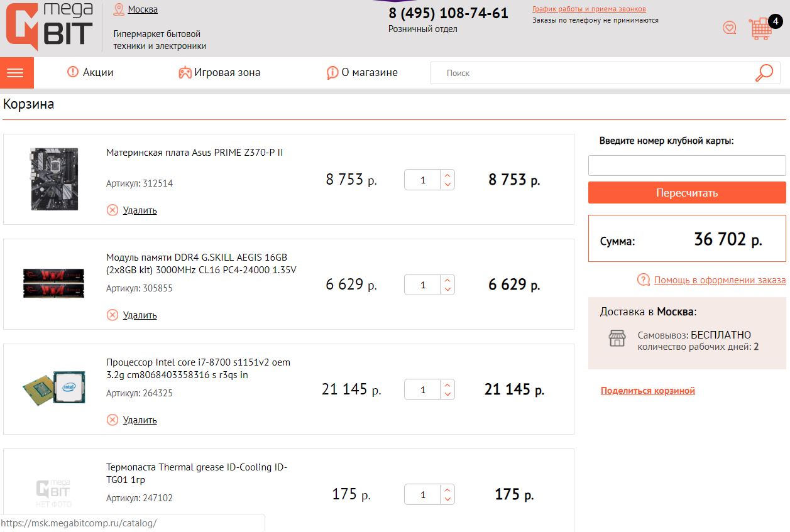The width and height of the screenshot is (790, 532).
Task: Open Помощь в оформлении заказа link
Action: pyautogui.click(x=720, y=280)
